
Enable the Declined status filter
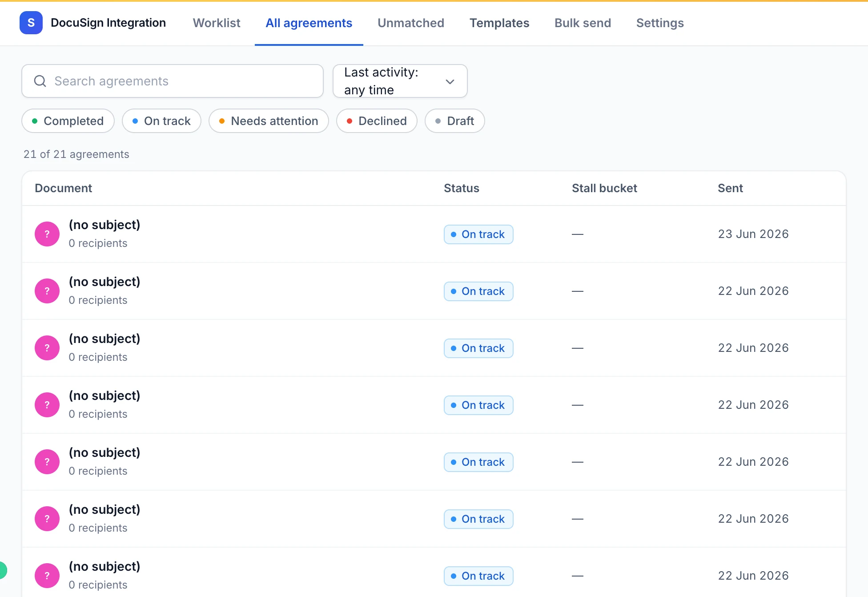click(377, 121)
